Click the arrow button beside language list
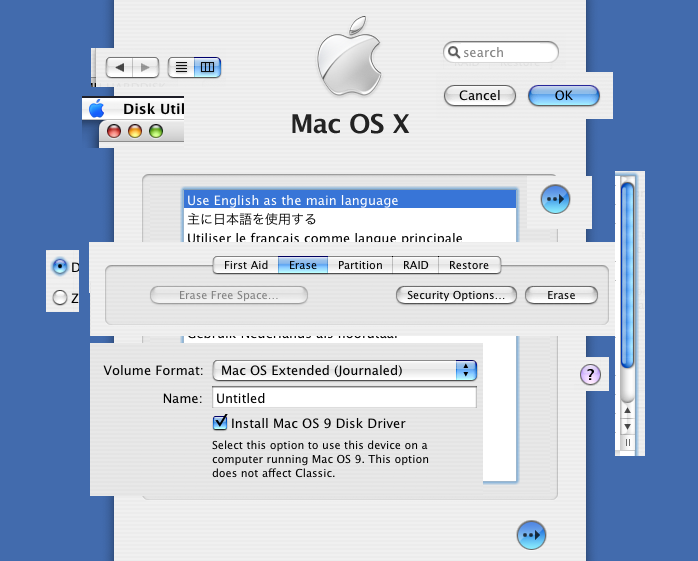 555,199
